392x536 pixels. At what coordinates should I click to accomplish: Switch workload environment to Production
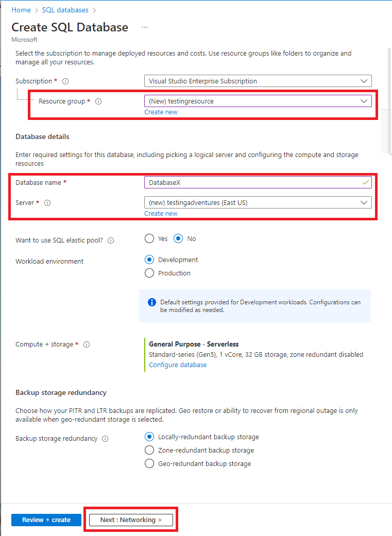pyautogui.click(x=149, y=273)
